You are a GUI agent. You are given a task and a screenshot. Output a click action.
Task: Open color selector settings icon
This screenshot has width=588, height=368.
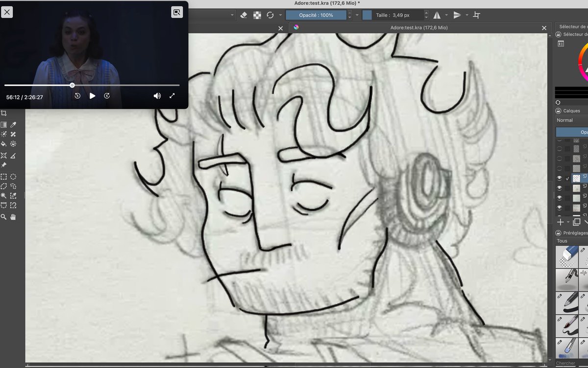pyautogui.click(x=561, y=44)
